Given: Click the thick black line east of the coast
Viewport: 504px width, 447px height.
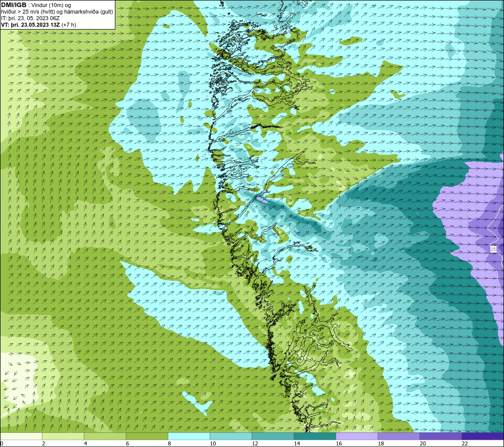Looking at the screenshot, I should (266, 126).
